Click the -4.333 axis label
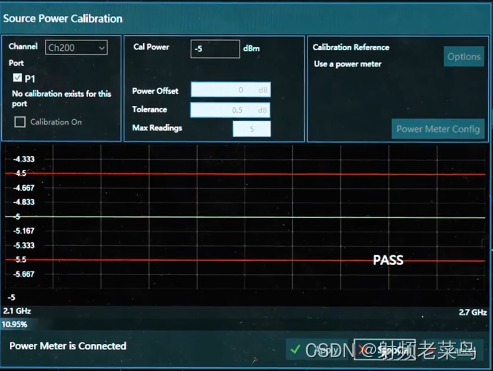Image resolution: width=493 pixels, height=371 pixels. [x=24, y=159]
